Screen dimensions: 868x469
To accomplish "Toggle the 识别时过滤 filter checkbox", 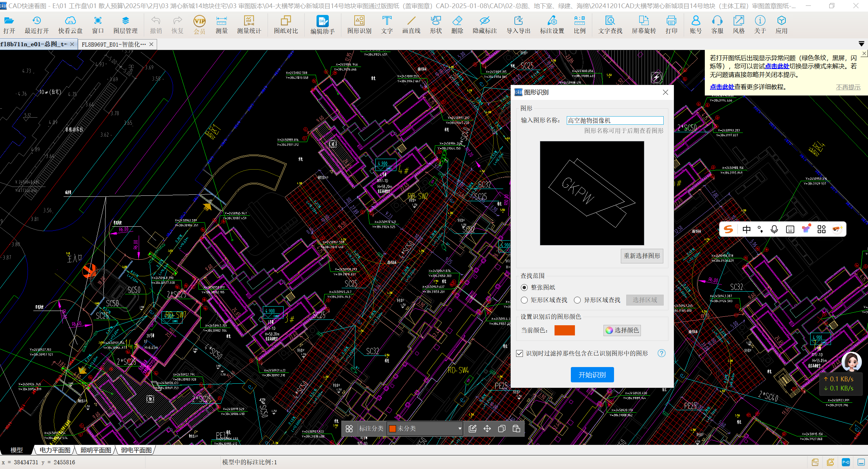I will [520, 353].
